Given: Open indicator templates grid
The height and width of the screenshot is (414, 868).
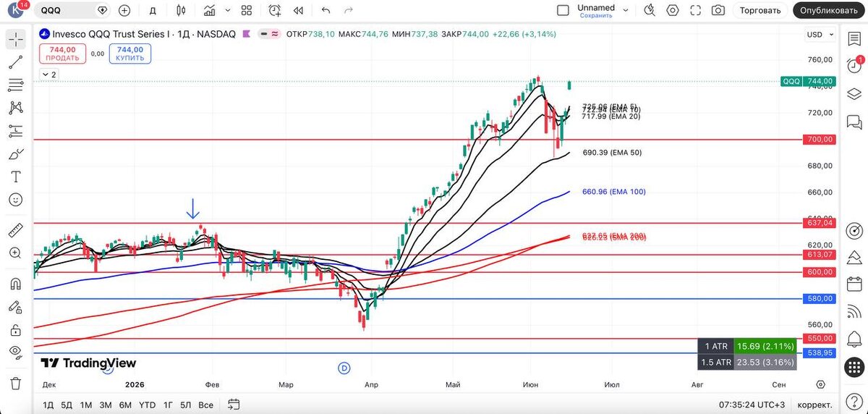Looking at the screenshot, I should (x=247, y=10).
